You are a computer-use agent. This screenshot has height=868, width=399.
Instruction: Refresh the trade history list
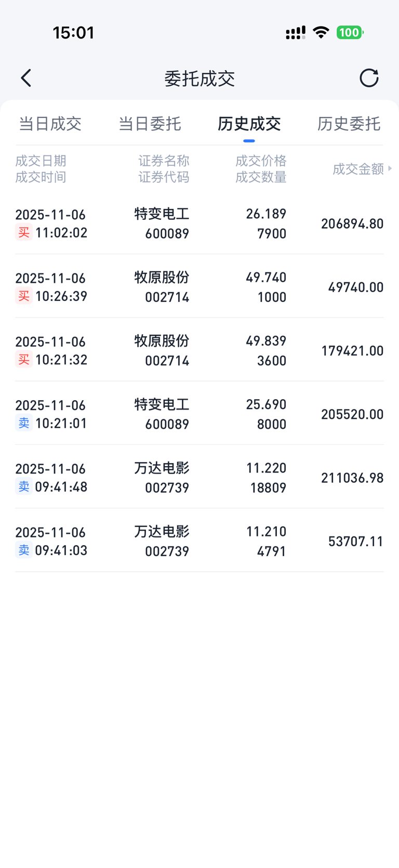(369, 78)
